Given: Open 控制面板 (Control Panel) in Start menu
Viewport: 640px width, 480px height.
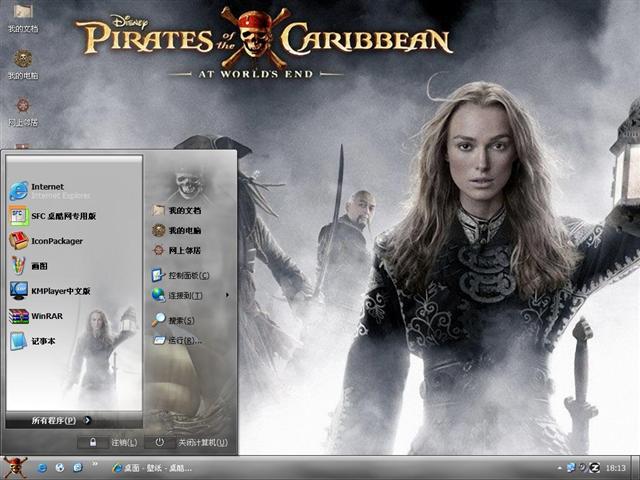Looking at the screenshot, I should pos(187,275).
